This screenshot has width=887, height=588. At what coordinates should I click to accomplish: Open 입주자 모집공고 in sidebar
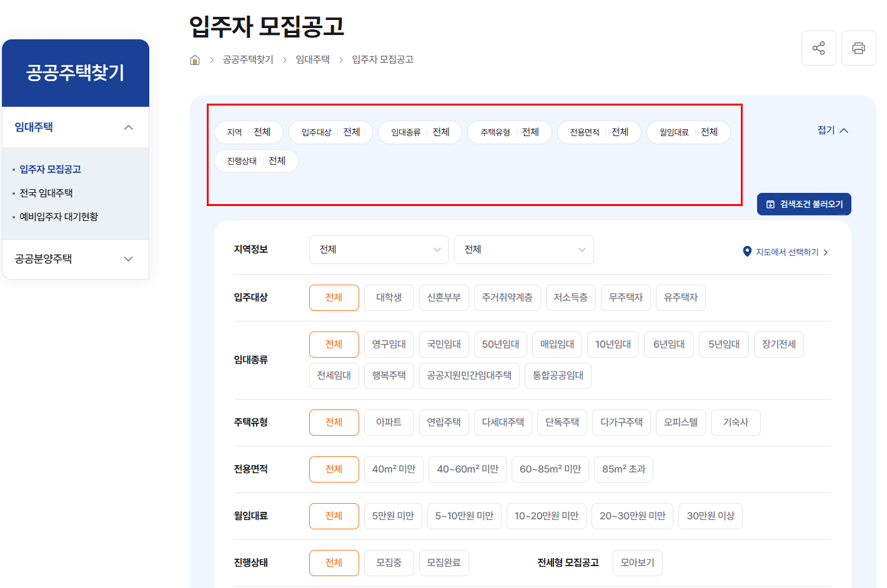point(50,169)
